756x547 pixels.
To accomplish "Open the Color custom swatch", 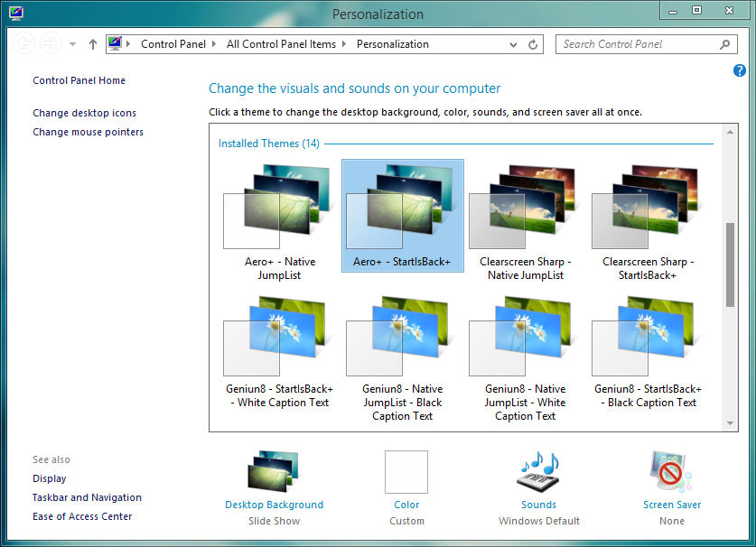I will 406,472.
